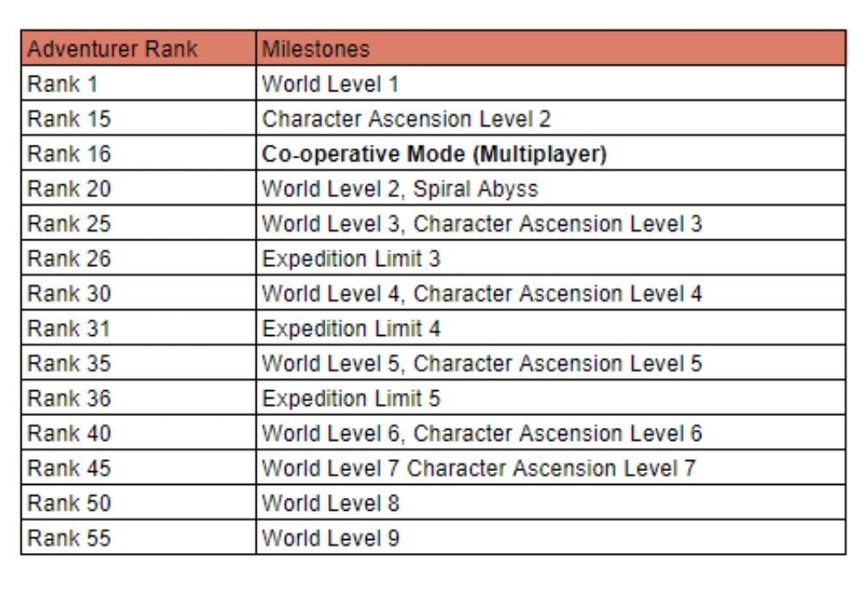868x590 pixels.
Task: Click Character Ascension Level 2 text
Action: point(406,119)
